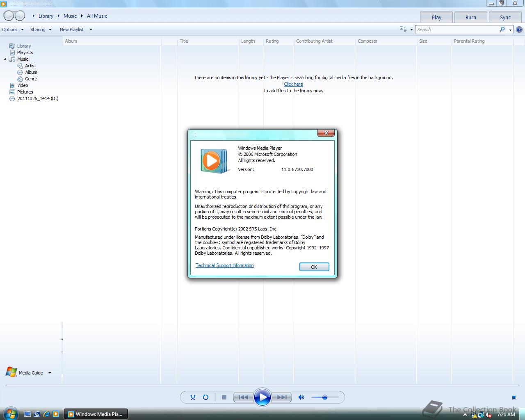Sort by the Title column header

[208, 41]
